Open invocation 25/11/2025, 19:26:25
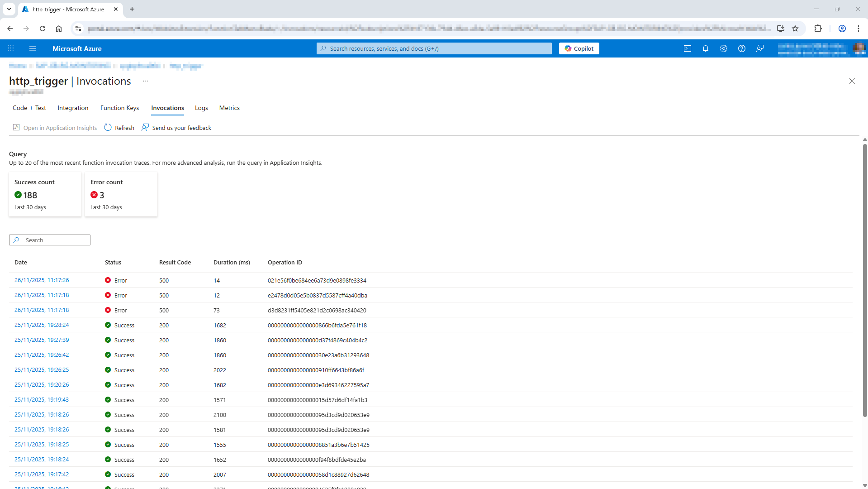Screen dimensions: 868x489 (x=42, y=370)
